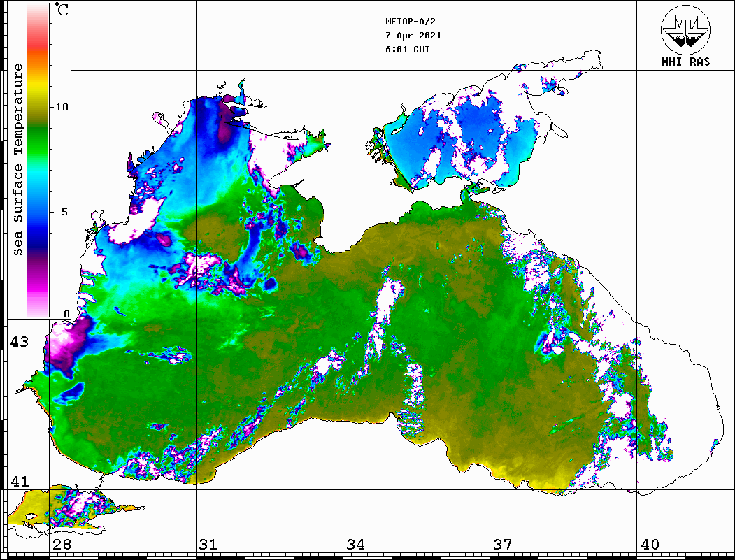The image size is (735, 560).
Task: Click the °C unit label on legend
Action: pyautogui.click(x=62, y=9)
